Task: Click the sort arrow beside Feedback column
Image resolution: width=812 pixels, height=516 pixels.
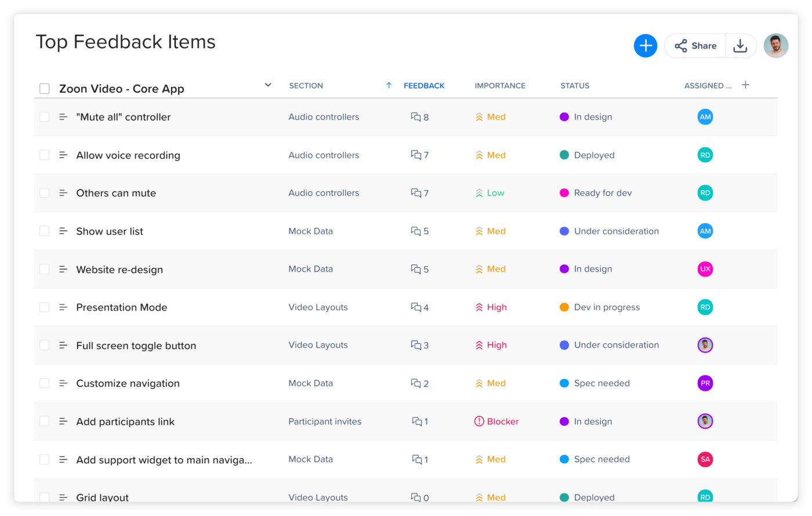Action: [x=389, y=85]
